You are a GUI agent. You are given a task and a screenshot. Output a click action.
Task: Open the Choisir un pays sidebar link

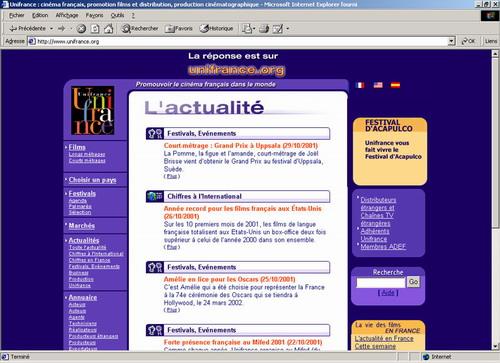point(92,180)
